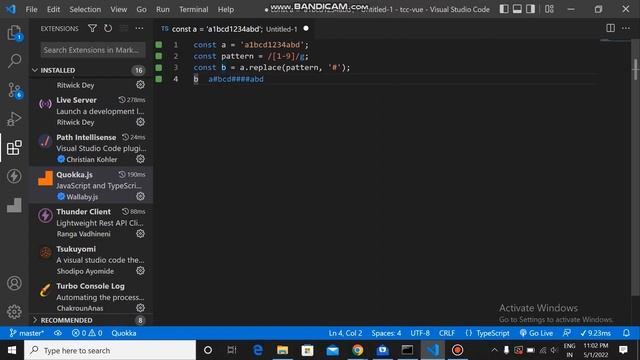Click taskbar search box

coord(110,350)
